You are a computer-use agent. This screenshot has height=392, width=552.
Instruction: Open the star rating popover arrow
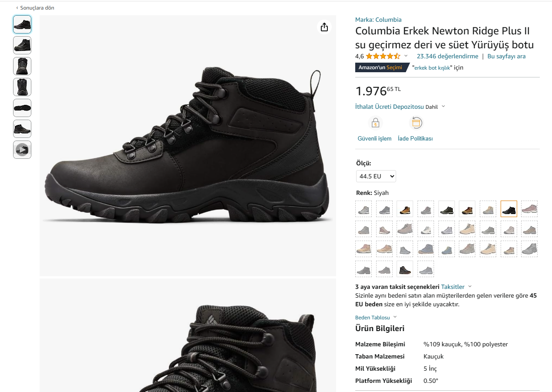[x=406, y=56]
